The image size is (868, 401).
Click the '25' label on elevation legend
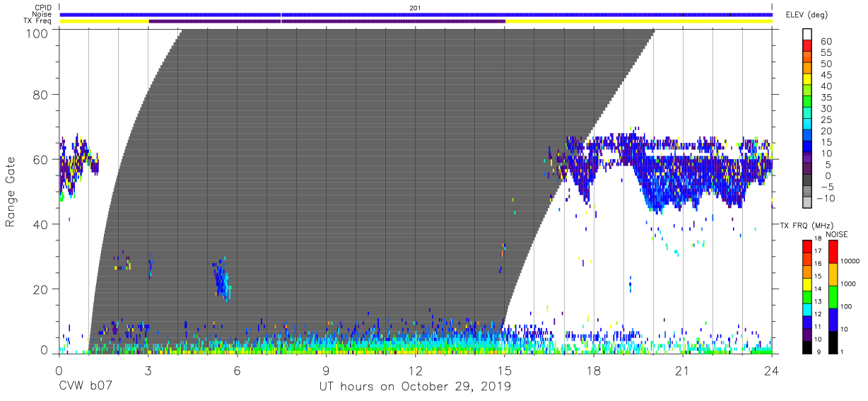826,120
